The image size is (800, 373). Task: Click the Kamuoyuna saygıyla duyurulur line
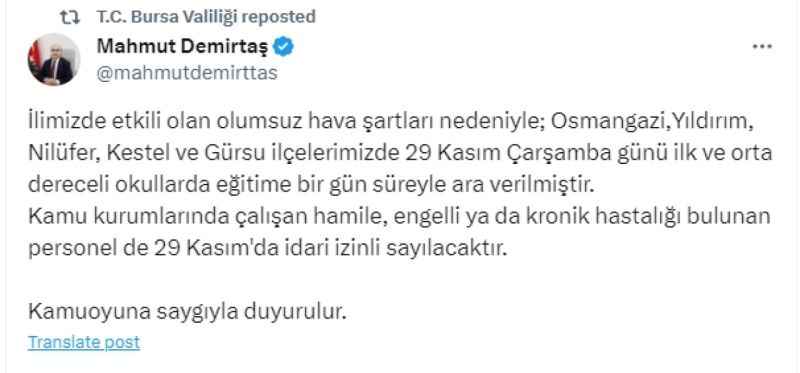[x=187, y=311]
